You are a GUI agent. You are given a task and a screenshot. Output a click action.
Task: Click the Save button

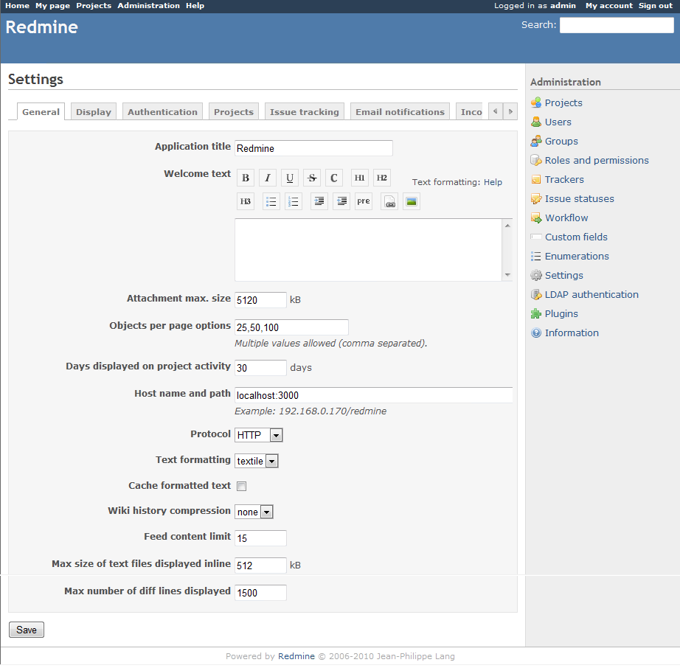(26, 630)
